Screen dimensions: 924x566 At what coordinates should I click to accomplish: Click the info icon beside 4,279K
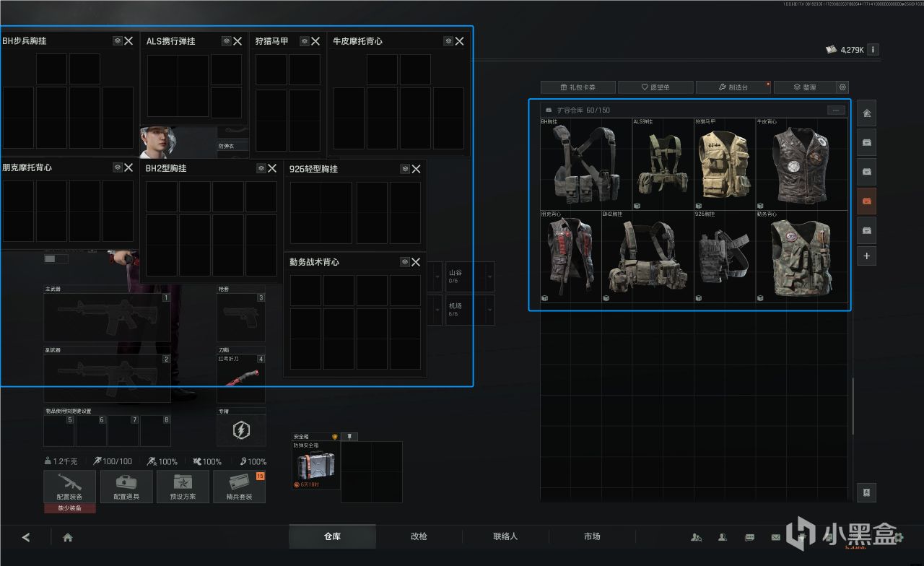(873, 50)
